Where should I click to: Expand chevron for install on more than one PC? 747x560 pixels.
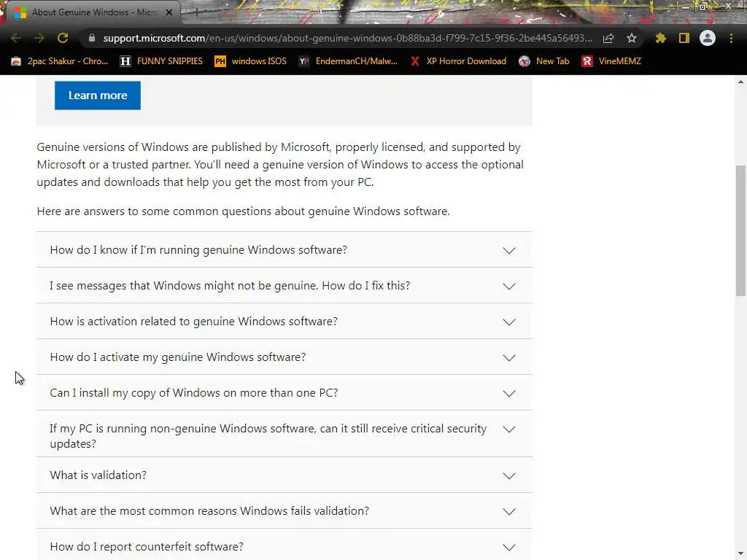pyautogui.click(x=509, y=393)
